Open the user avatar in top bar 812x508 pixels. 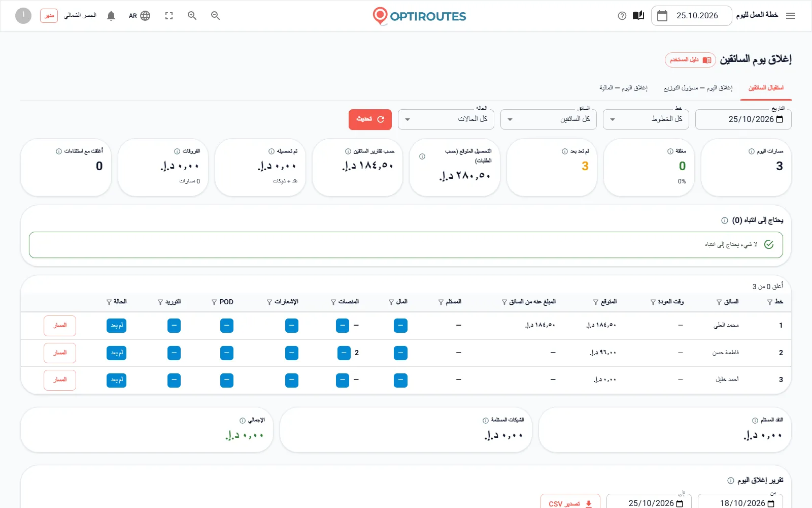[23, 16]
